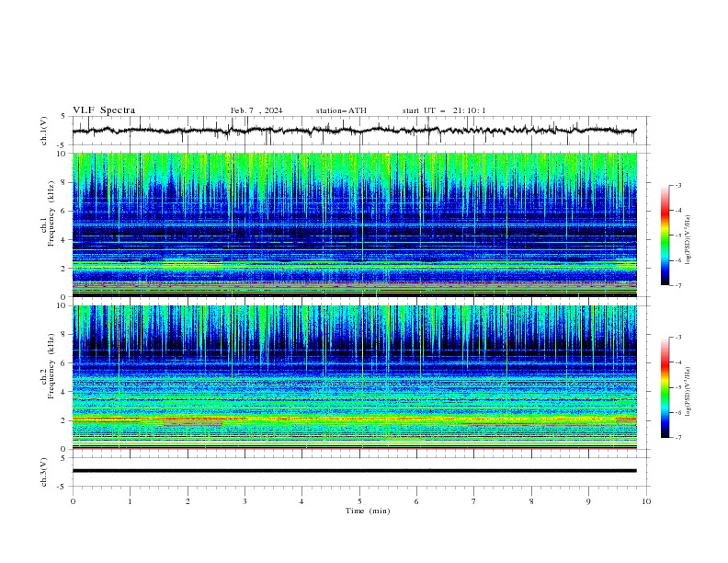Select the "Time (min)" axis label
The image size is (728, 563).
click(x=368, y=511)
